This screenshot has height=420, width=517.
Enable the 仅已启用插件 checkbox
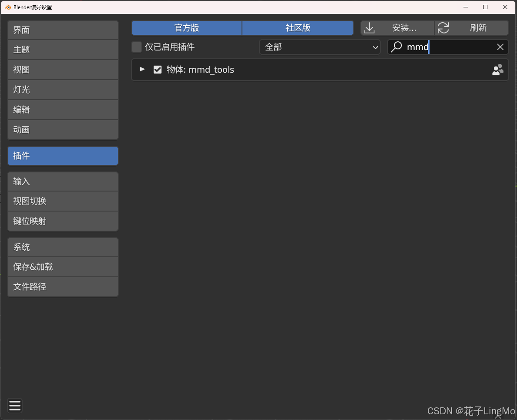tap(137, 47)
